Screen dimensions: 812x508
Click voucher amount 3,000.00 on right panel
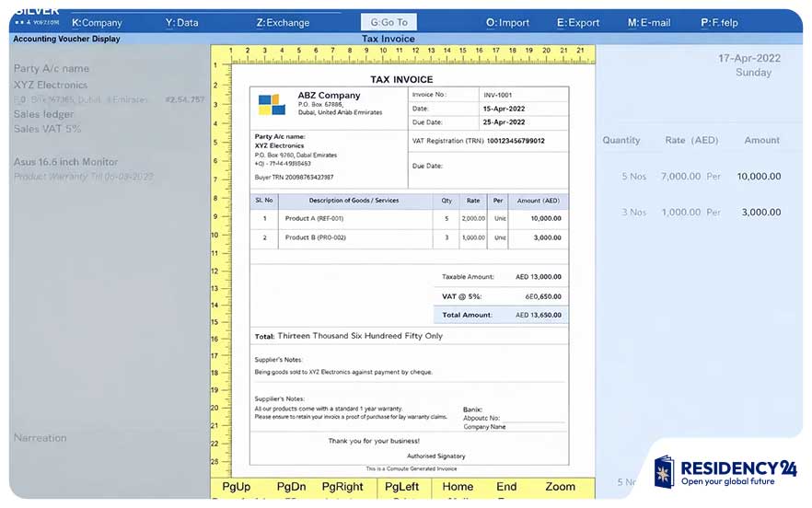[x=760, y=213]
